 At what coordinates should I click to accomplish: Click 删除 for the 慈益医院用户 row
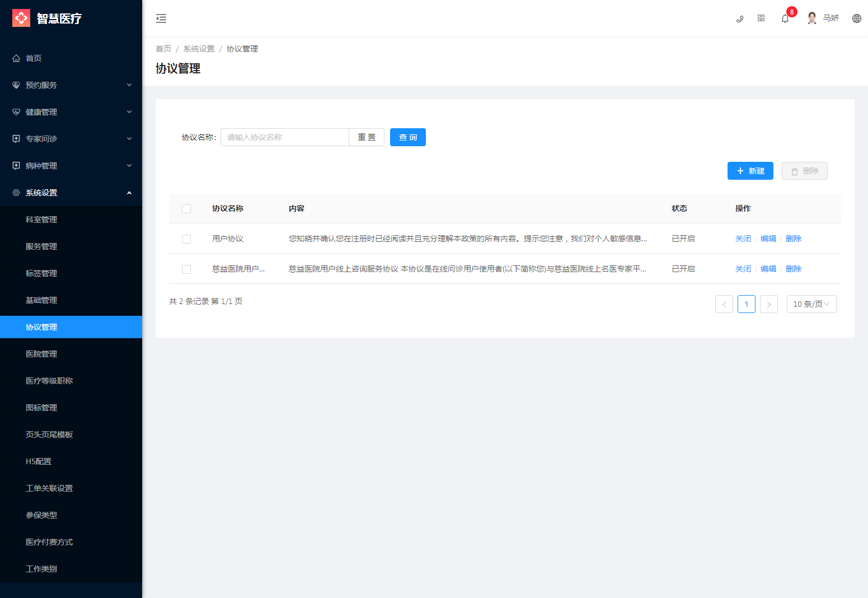[794, 269]
